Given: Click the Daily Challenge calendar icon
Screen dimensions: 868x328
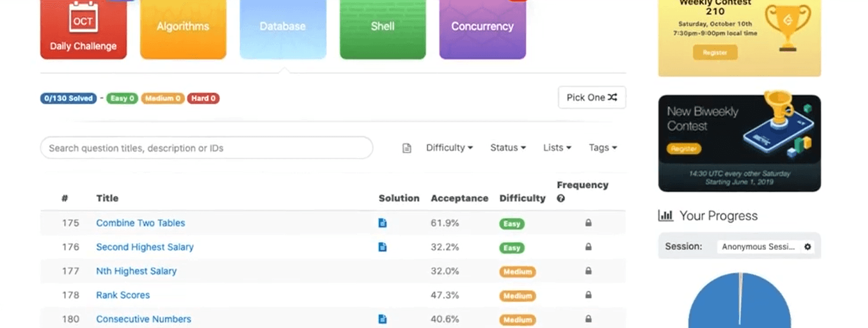Looking at the screenshot, I should click(x=83, y=19).
